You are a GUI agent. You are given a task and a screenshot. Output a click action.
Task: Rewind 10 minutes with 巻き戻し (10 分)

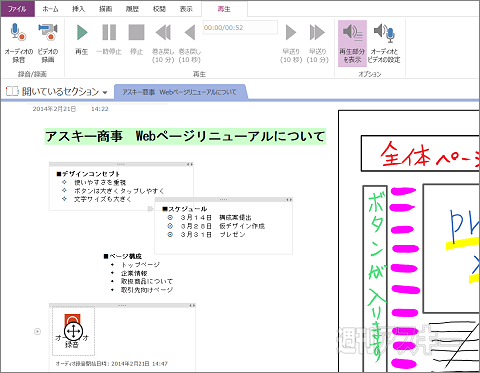163,43
